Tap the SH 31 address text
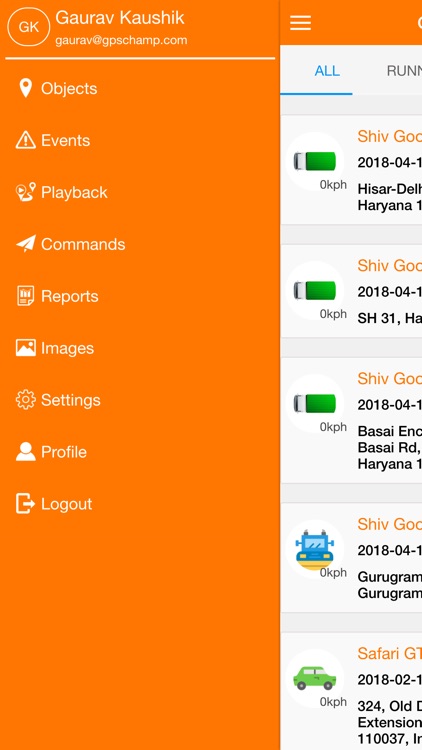This screenshot has width=422, height=750. click(389, 318)
